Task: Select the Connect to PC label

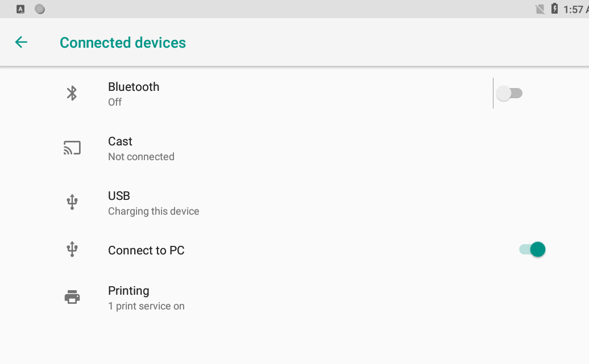Action: click(x=146, y=250)
